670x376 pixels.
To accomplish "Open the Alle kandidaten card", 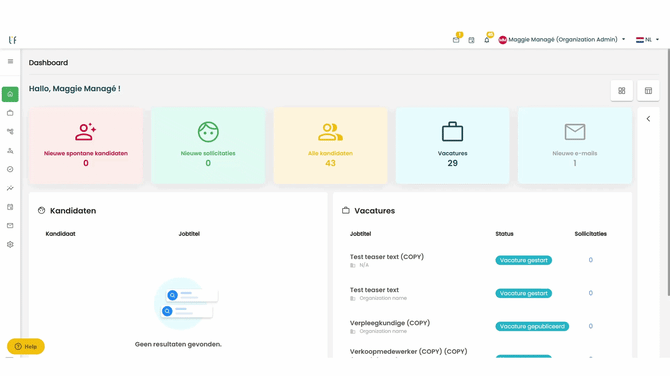I will (x=330, y=145).
